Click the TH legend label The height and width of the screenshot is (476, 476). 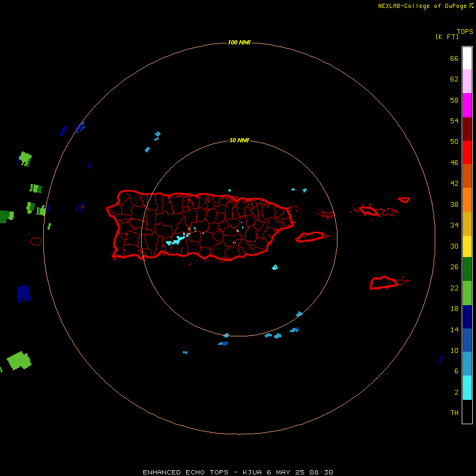pyautogui.click(x=454, y=413)
